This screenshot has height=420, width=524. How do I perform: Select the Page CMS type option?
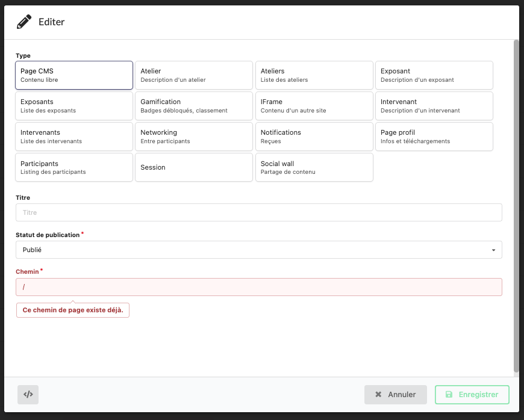tap(73, 75)
